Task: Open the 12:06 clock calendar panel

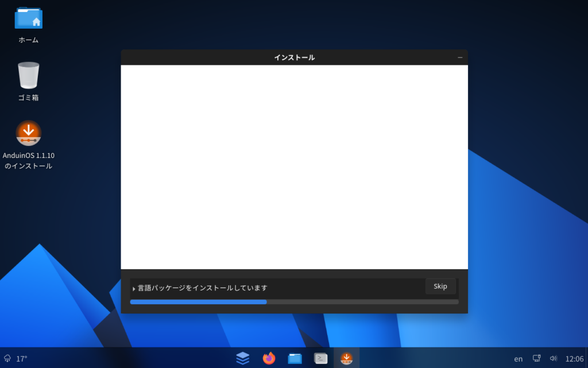Action: (x=574, y=359)
